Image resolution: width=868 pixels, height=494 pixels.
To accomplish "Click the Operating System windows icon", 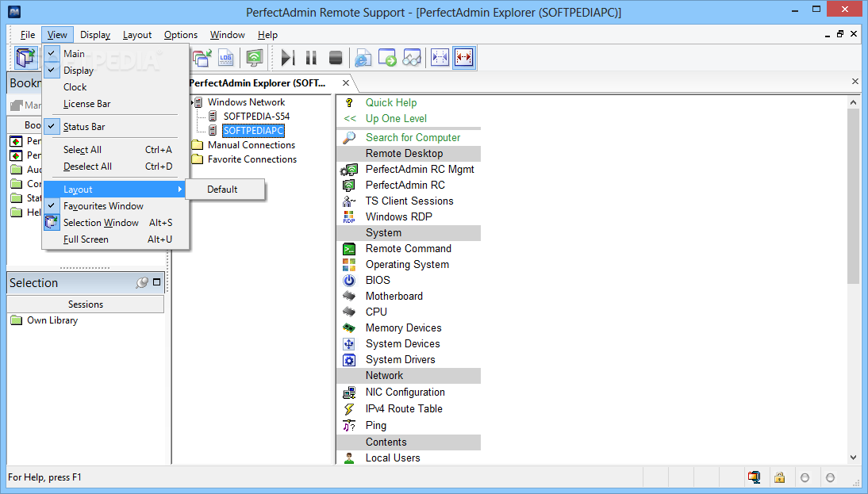I will click(349, 264).
